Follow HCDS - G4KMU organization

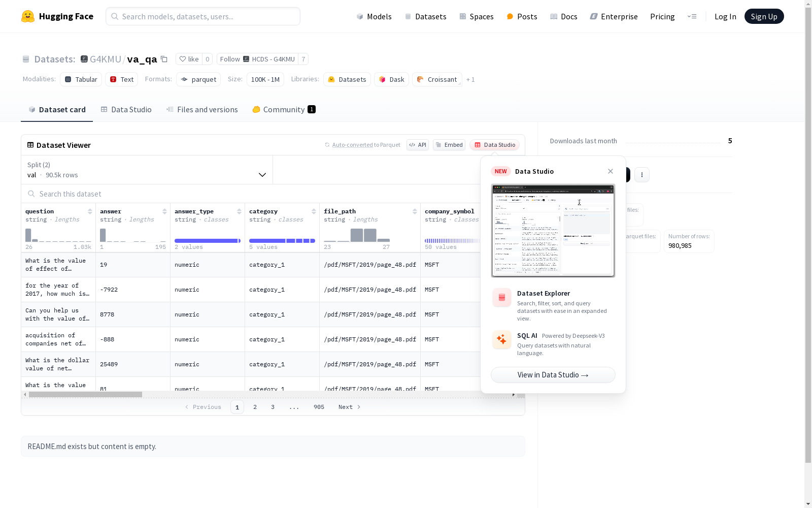coord(257,59)
